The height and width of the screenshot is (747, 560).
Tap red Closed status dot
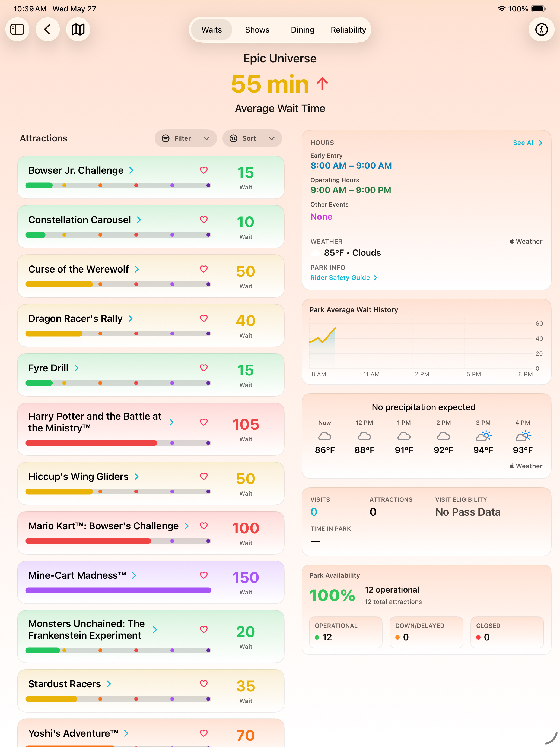(478, 637)
